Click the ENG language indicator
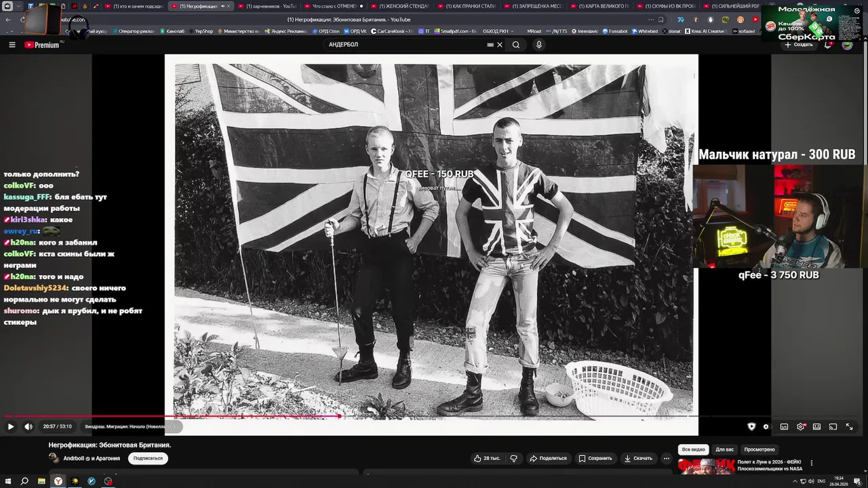This screenshot has width=868, height=488. [822, 481]
